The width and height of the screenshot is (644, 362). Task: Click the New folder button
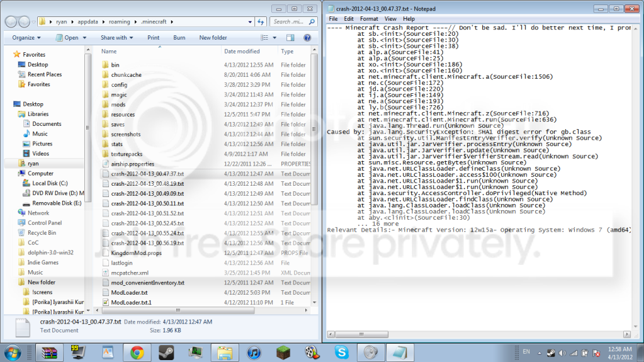click(x=213, y=38)
